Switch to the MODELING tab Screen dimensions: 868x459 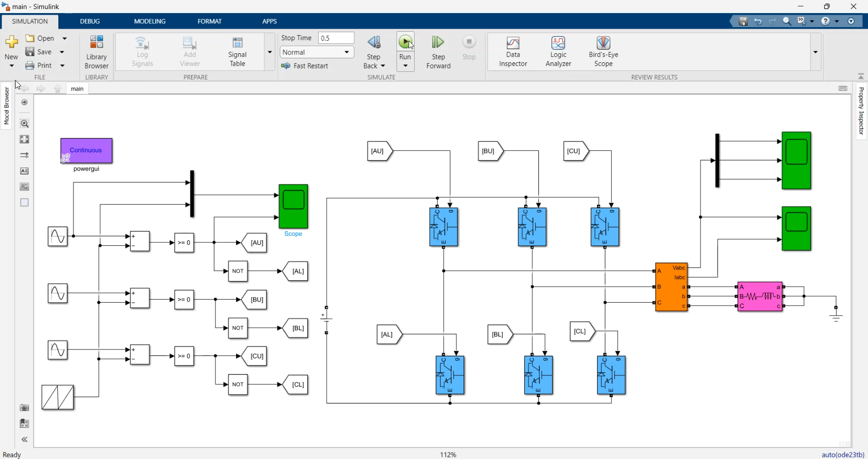(x=150, y=21)
